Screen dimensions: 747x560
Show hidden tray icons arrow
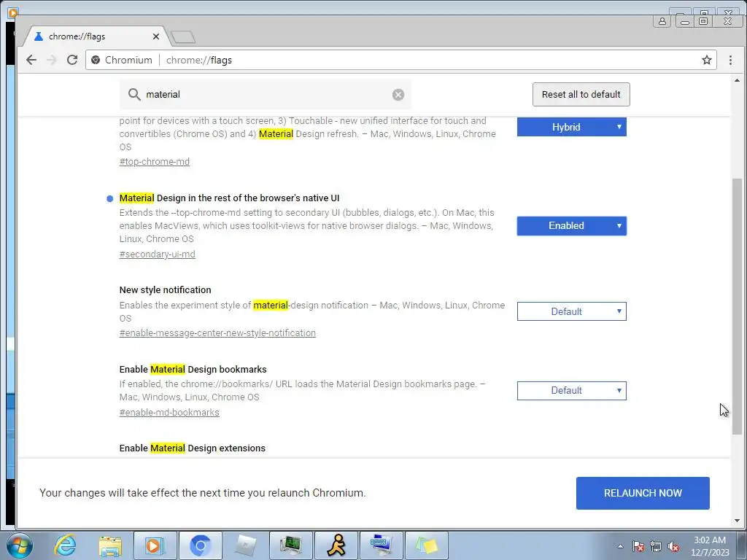pyautogui.click(x=620, y=546)
